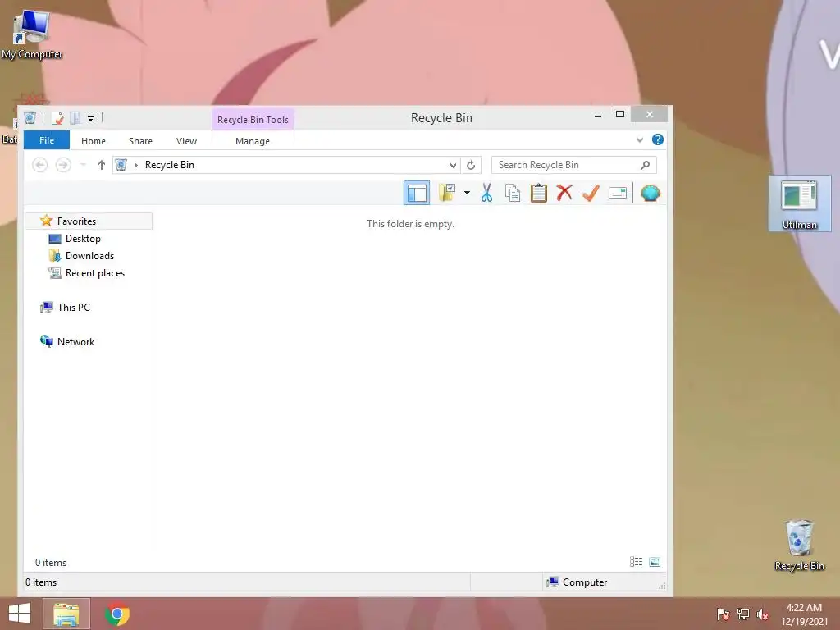Viewport: 840px width, 630px height.
Task: Click the folder options icon with checkbox
Action: tap(447, 193)
